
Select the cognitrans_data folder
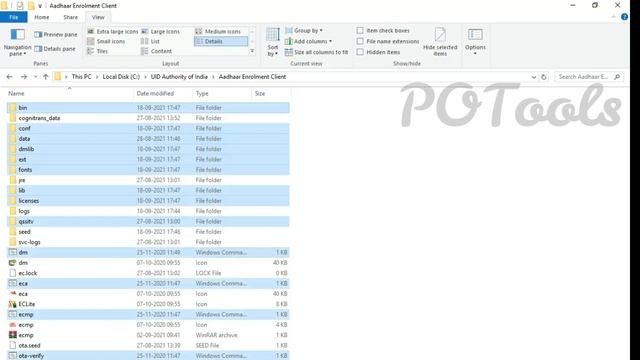pyautogui.click(x=148, y=118)
